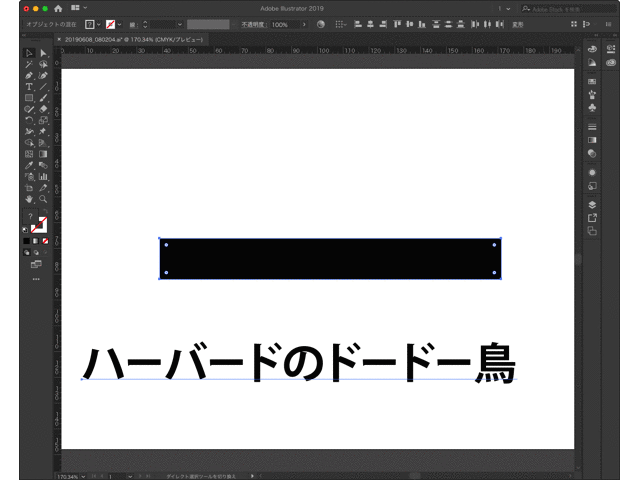Select the Perspective Grid tool
640x480 pixels.
[43, 143]
